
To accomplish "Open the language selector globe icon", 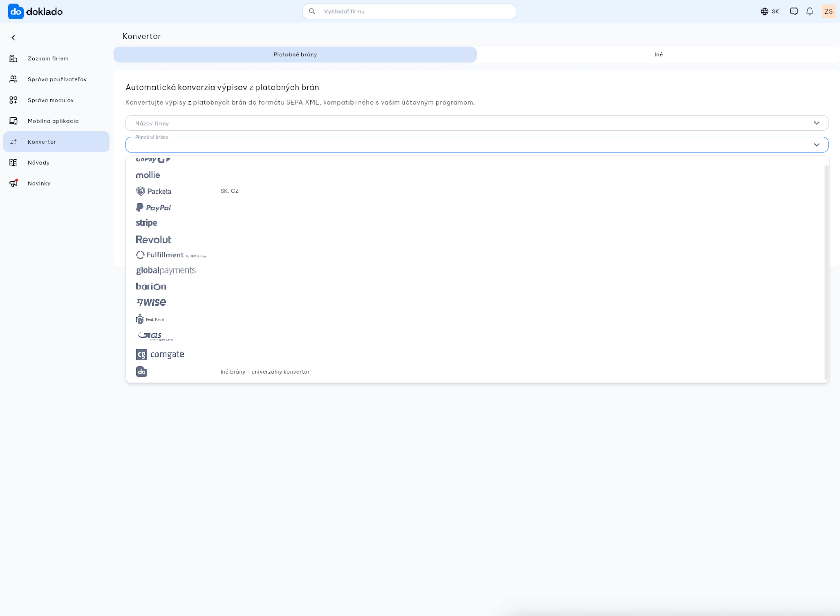I will pos(765,12).
